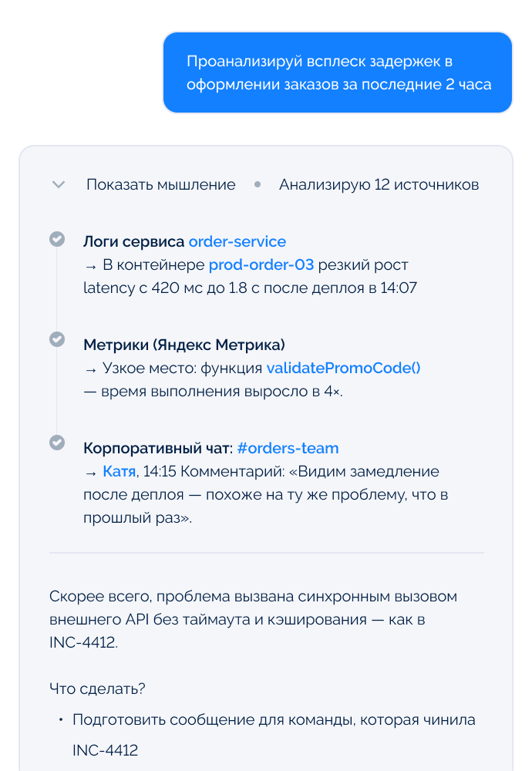Click the Катя user mention

119,471
